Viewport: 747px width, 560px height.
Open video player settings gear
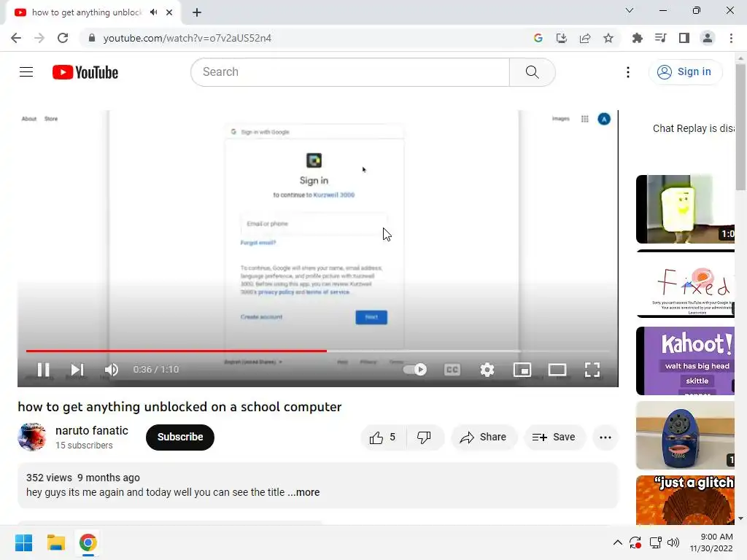tap(487, 370)
